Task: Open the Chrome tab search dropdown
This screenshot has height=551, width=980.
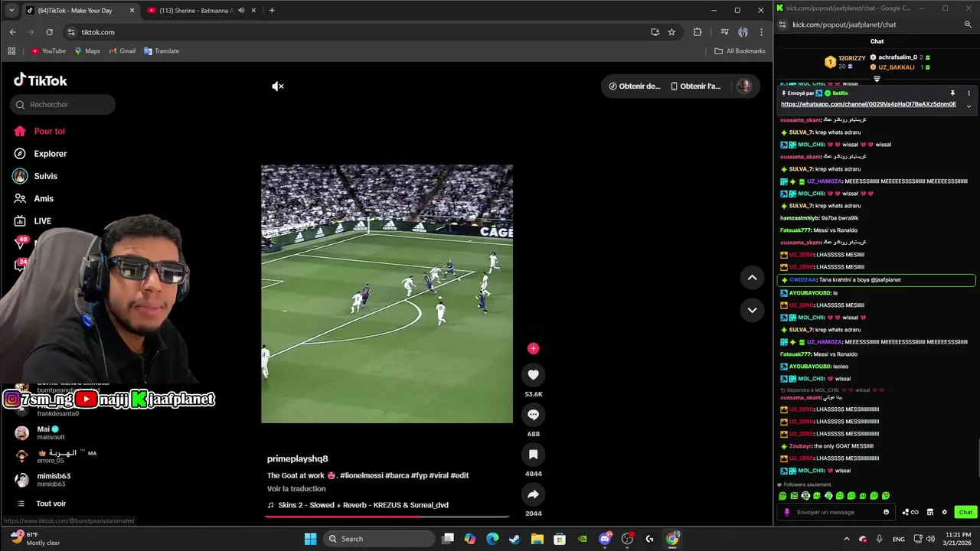Action: click(x=11, y=11)
